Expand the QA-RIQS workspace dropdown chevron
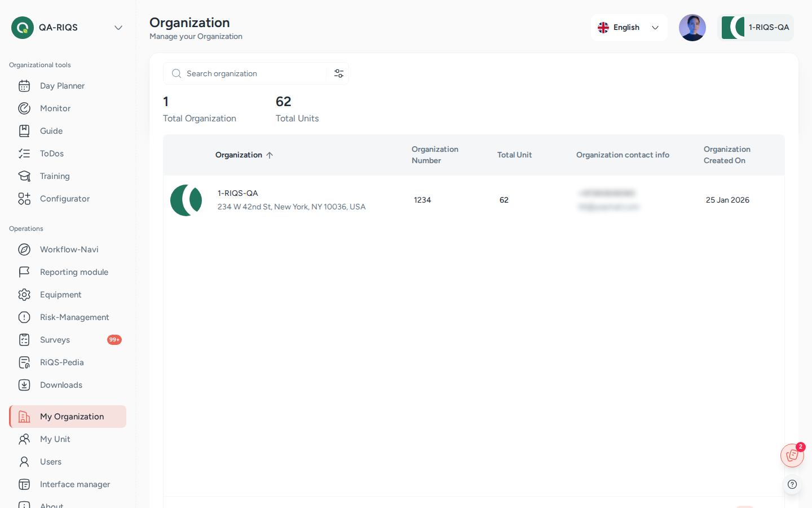This screenshot has height=508, width=812. click(118, 28)
